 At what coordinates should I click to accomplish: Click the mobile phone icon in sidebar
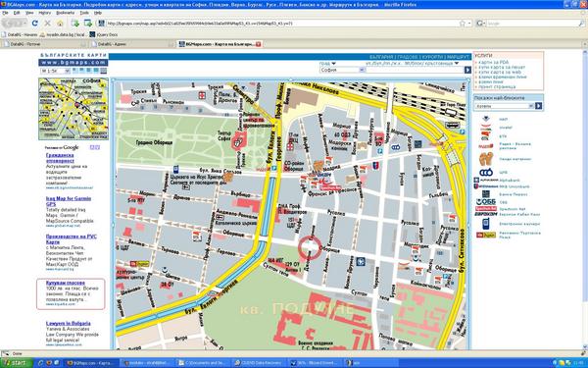pos(486,224)
